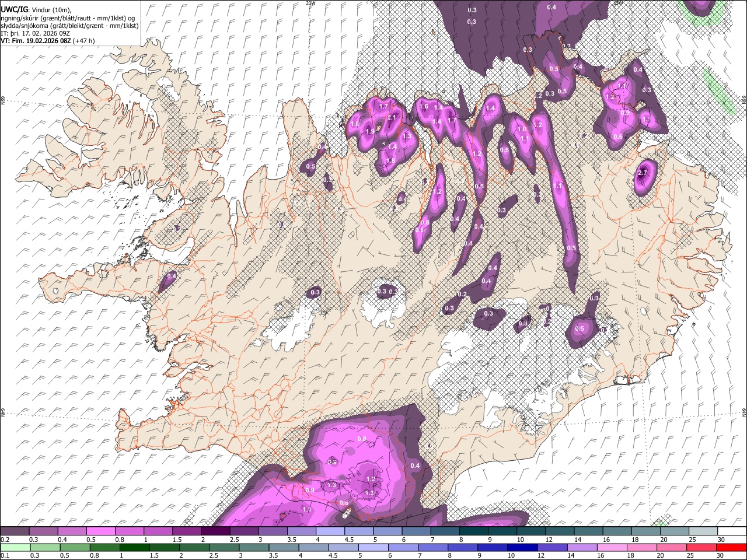Click the 1.9 precipitation value on the map
The height and width of the screenshot is (560, 747).
pos(370,132)
